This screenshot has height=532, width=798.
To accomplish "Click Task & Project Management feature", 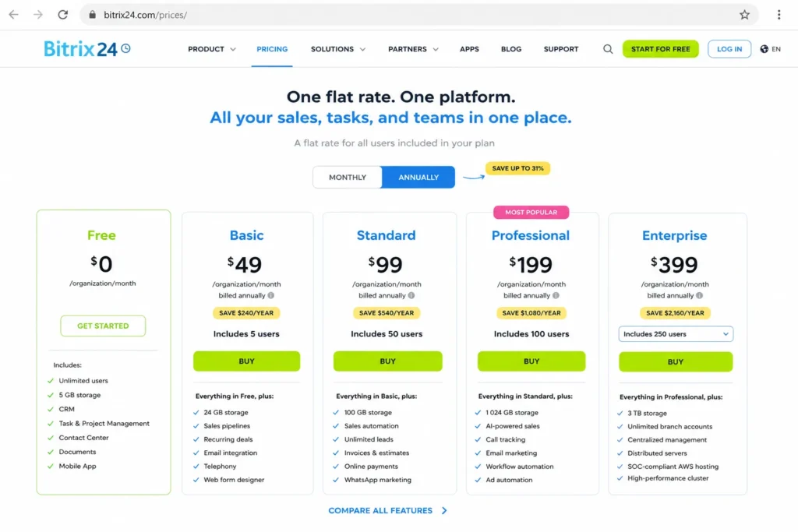I will [104, 423].
